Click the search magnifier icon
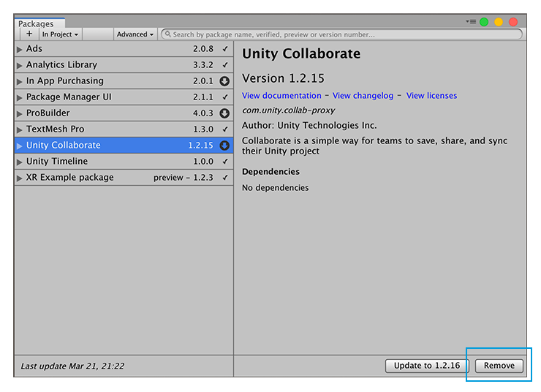541x392 pixels. pyautogui.click(x=167, y=34)
